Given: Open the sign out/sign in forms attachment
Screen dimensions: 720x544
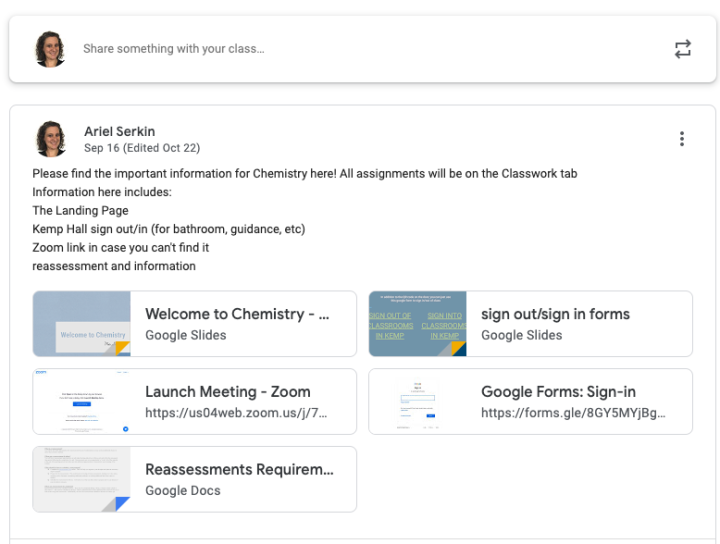Looking at the screenshot, I should click(530, 324).
